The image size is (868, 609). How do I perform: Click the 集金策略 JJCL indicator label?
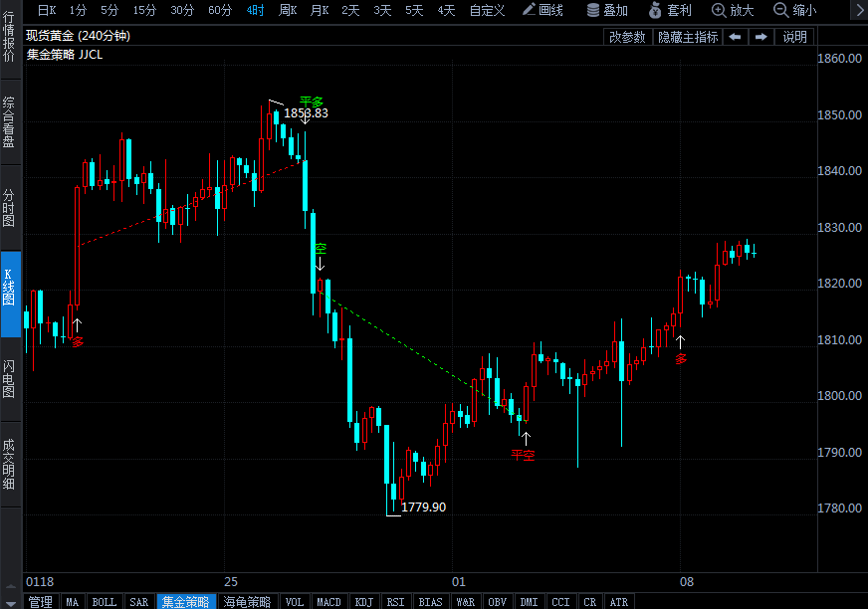65,55
